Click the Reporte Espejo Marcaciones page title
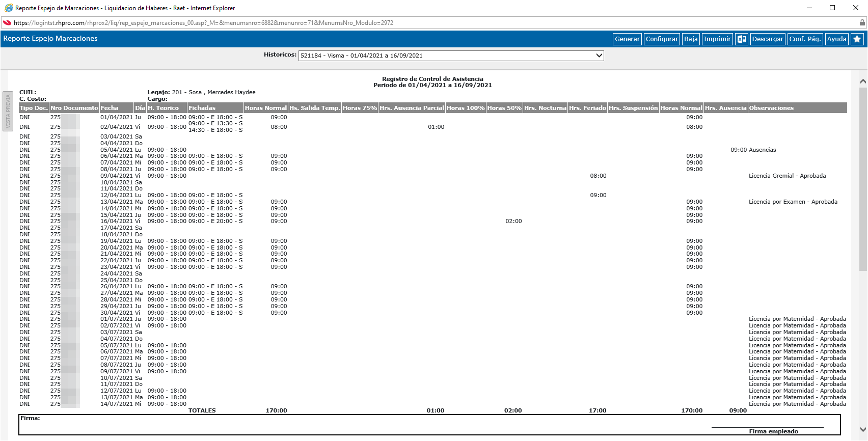The image size is (868, 441). pos(50,39)
